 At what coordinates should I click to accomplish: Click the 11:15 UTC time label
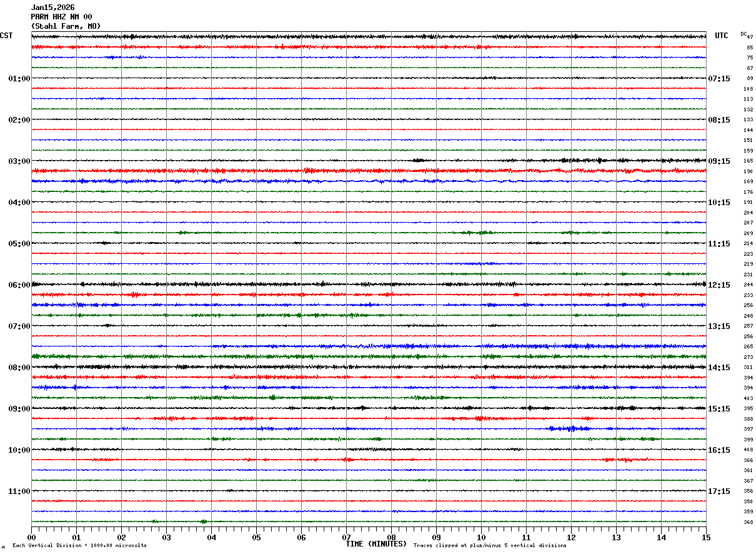coord(719,244)
